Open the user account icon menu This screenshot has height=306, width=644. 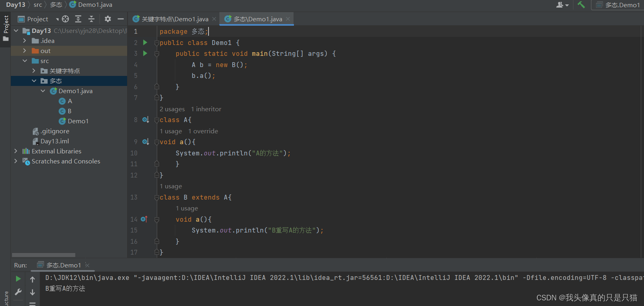563,5
